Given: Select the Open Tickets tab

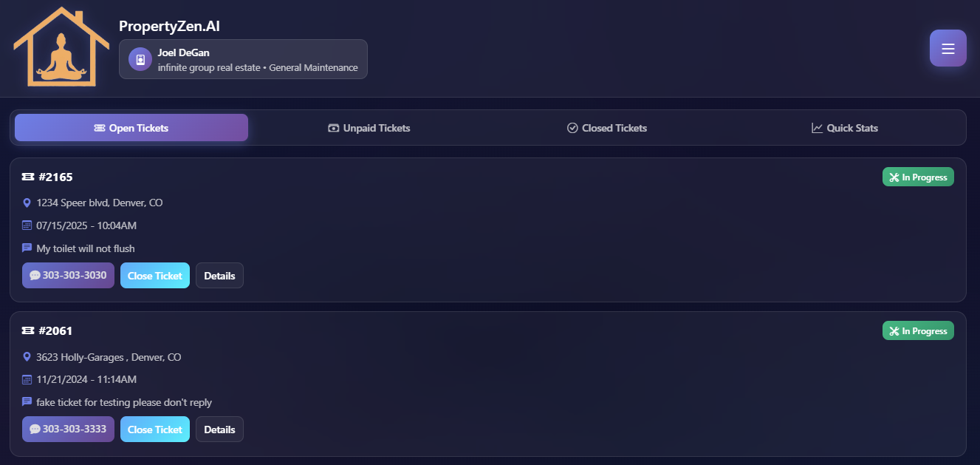Looking at the screenshot, I should click(131, 127).
